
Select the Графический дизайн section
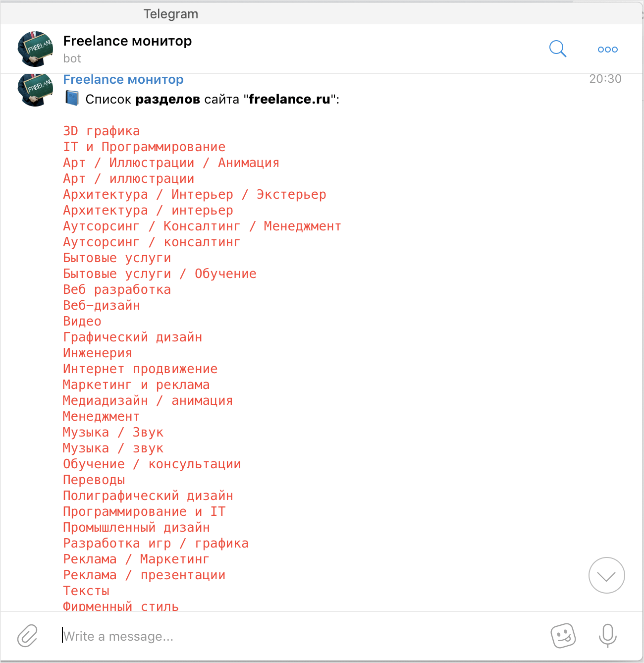pyautogui.click(x=133, y=337)
